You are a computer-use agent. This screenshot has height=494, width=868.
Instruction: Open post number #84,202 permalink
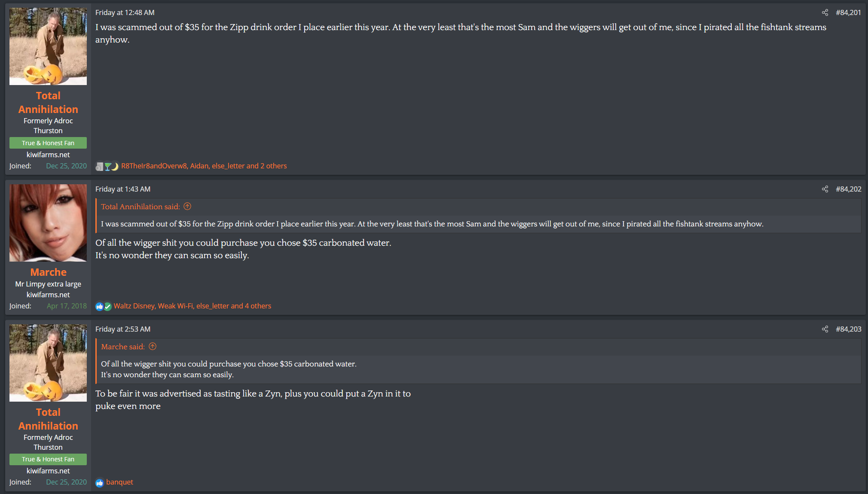[x=848, y=189]
